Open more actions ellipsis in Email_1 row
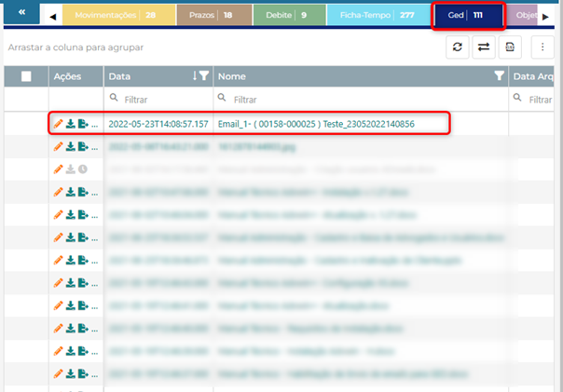Screen dimensions: 563x392 [94, 126]
